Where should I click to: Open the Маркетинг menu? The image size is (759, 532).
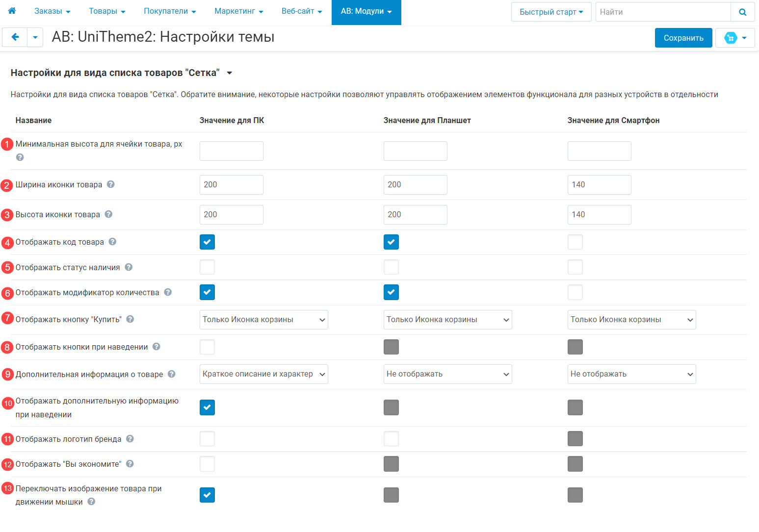239,11
